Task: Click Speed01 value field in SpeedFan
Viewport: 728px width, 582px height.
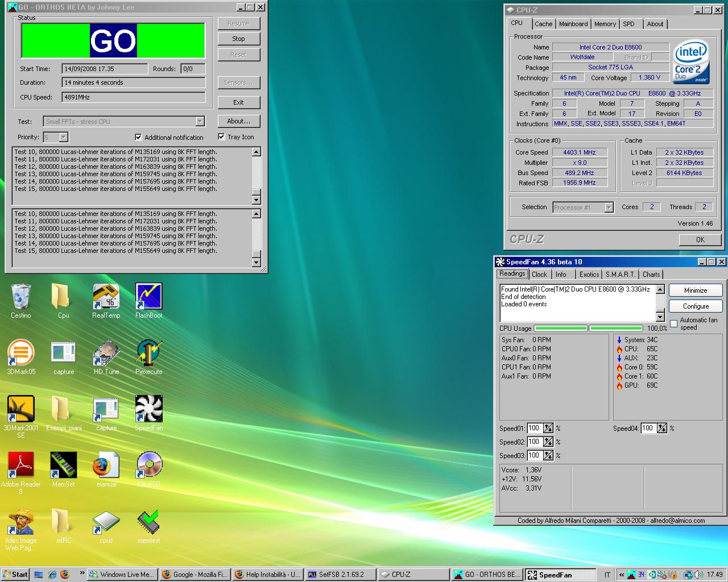Action: coord(535,428)
